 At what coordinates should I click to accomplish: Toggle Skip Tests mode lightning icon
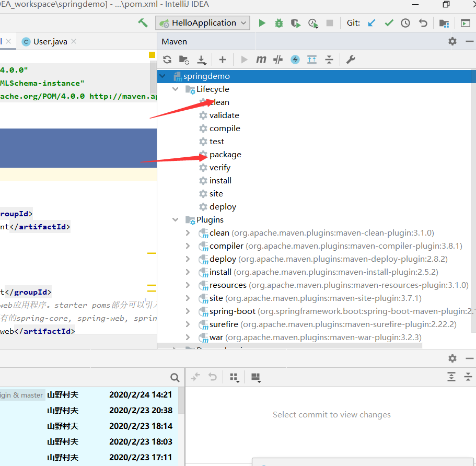(295, 60)
